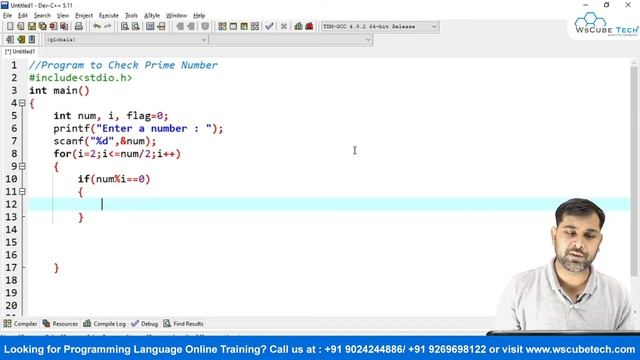Click the 'for(i=2;i<=num/2;i++)' line
Viewport: 640px width, 360px height.
(117, 153)
